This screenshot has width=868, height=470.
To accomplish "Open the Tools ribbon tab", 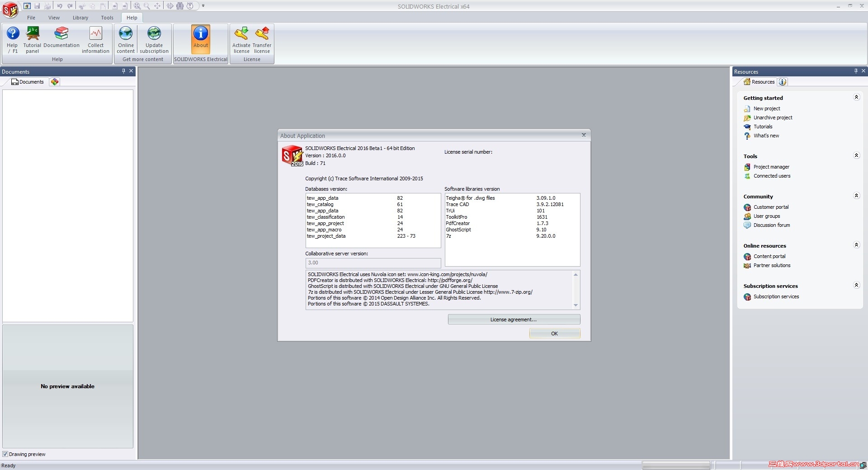I will (x=107, y=18).
